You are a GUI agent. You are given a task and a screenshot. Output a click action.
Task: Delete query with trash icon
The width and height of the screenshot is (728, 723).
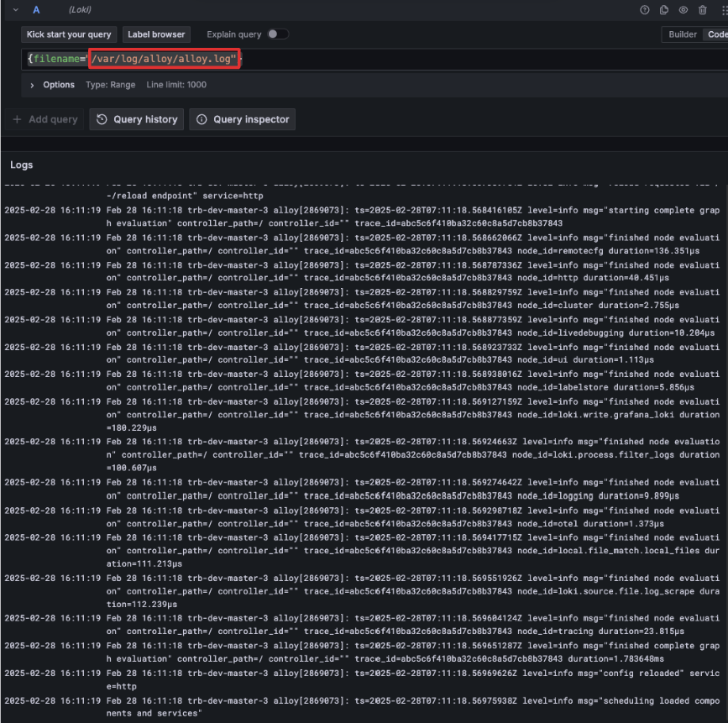coord(703,10)
